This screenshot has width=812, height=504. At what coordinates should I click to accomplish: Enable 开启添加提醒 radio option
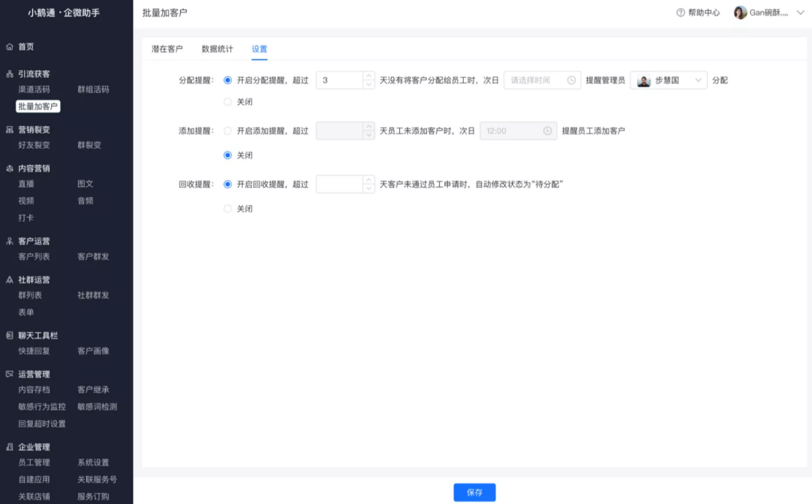point(227,131)
